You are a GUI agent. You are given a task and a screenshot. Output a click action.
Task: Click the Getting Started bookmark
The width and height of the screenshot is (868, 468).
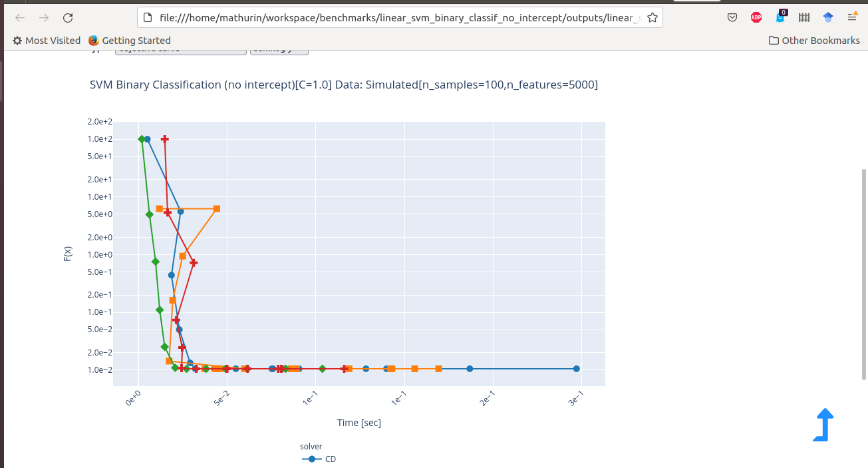click(129, 40)
